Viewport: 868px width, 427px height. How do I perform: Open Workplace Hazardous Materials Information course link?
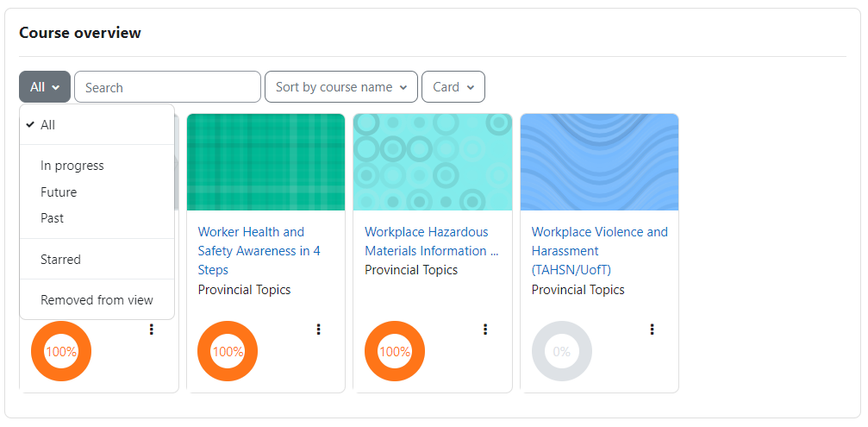pyautogui.click(x=432, y=242)
